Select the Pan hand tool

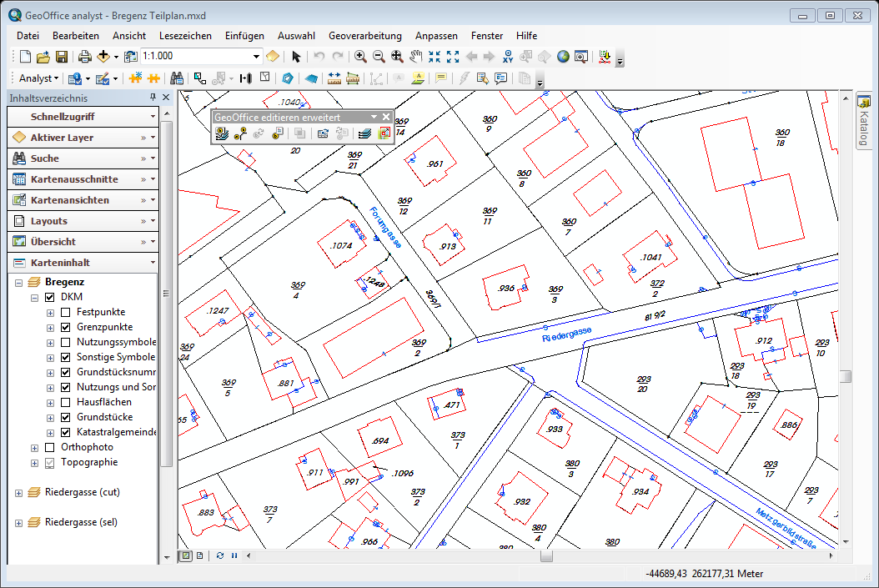coord(415,57)
